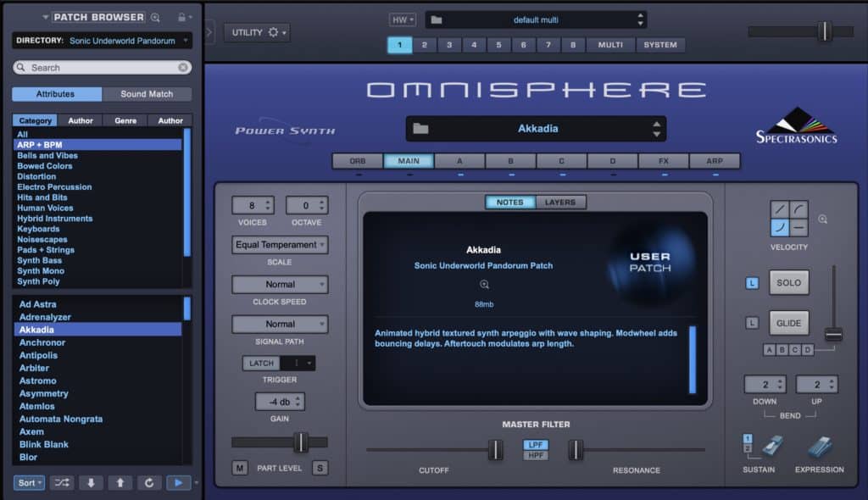
Task: Switch to the ORB tab
Action: click(358, 161)
